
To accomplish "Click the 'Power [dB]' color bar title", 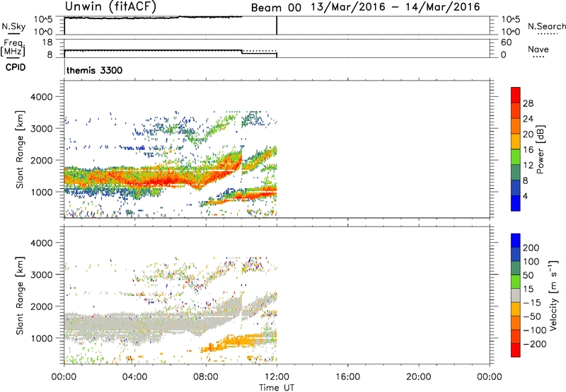I will tap(540, 149).
